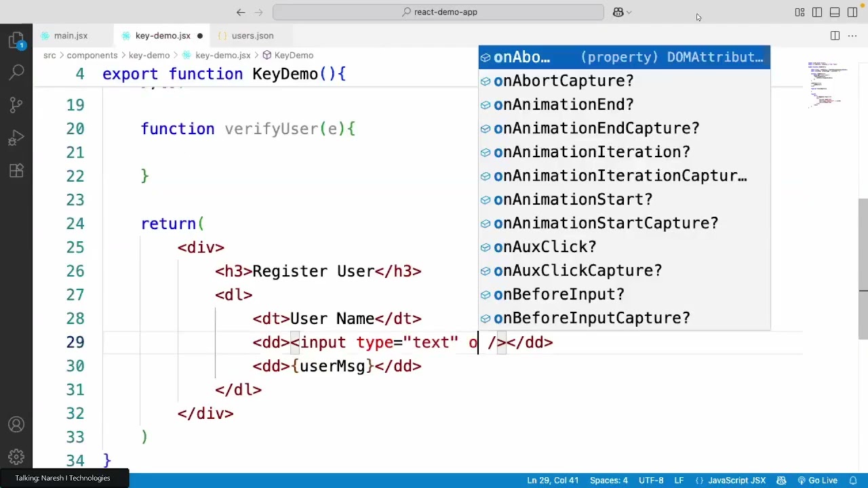Open the Copilot chat icon in title bar

[618, 12]
